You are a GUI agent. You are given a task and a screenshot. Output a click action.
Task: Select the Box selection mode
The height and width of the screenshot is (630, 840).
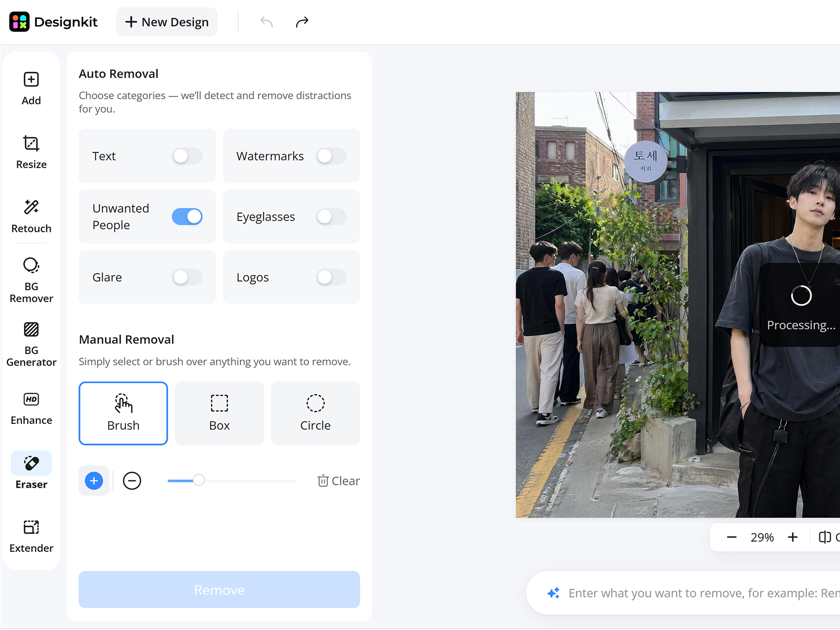coord(219,413)
